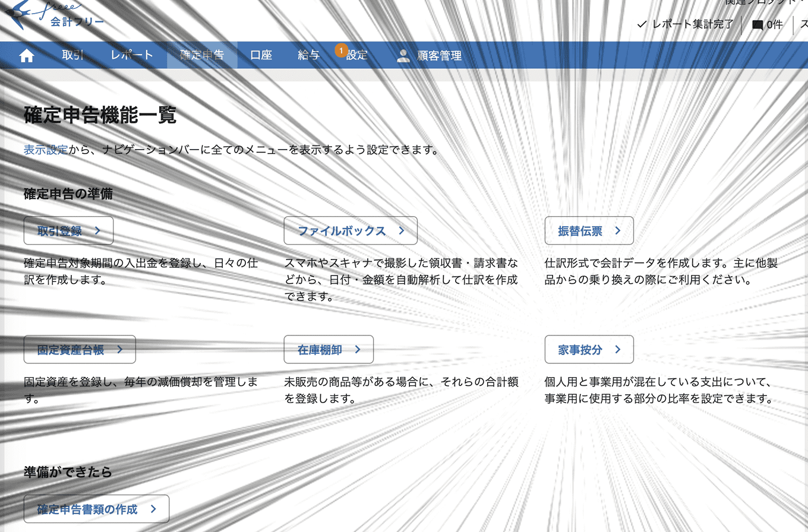Open the 取引 menu
This screenshot has height=532, width=808.
[73, 55]
